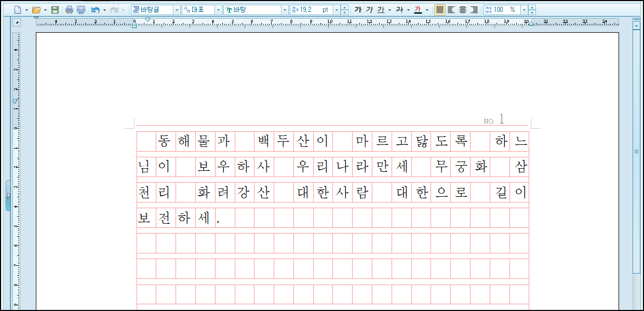Toggle underline 가 formatting
The width and height of the screenshot is (644, 311).
click(x=381, y=10)
